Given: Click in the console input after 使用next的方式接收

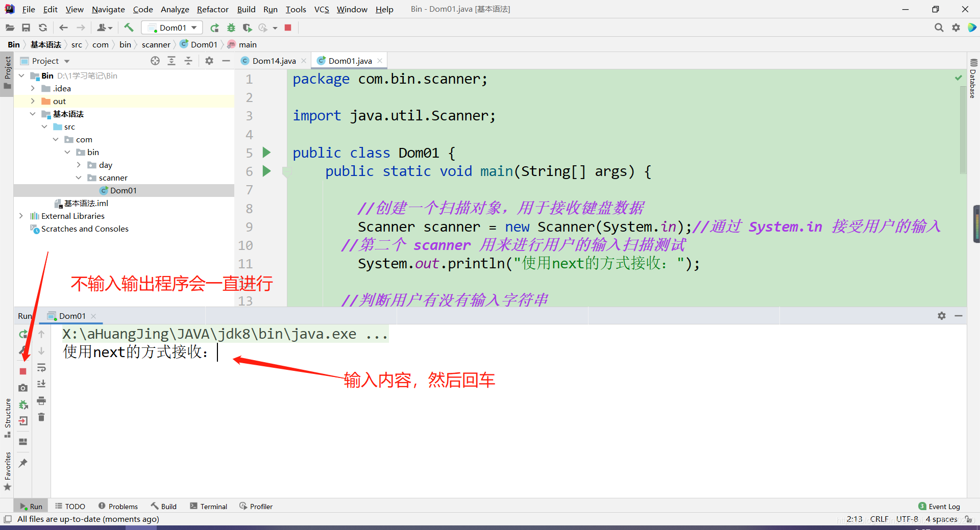Looking at the screenshot, I should pos(218,352).
